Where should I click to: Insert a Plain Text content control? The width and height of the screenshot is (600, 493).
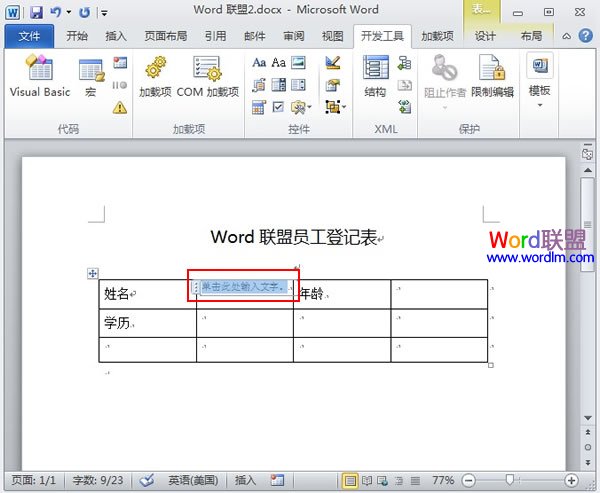click(x=279, y=62)
